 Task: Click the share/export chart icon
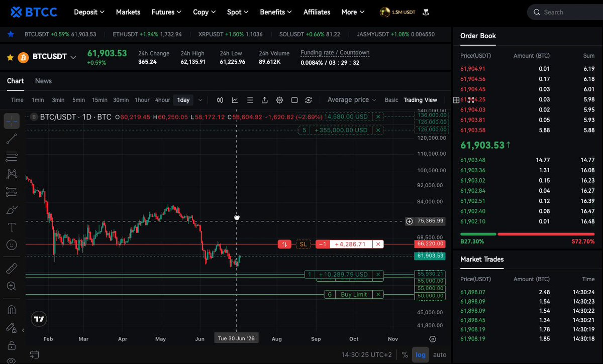tap(265, 100)
